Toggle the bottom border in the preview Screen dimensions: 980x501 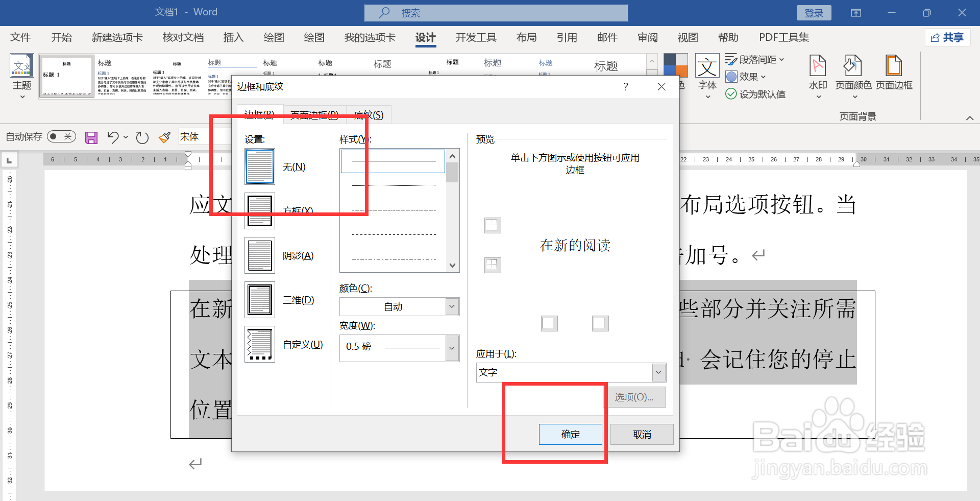[x=492, y=265]
